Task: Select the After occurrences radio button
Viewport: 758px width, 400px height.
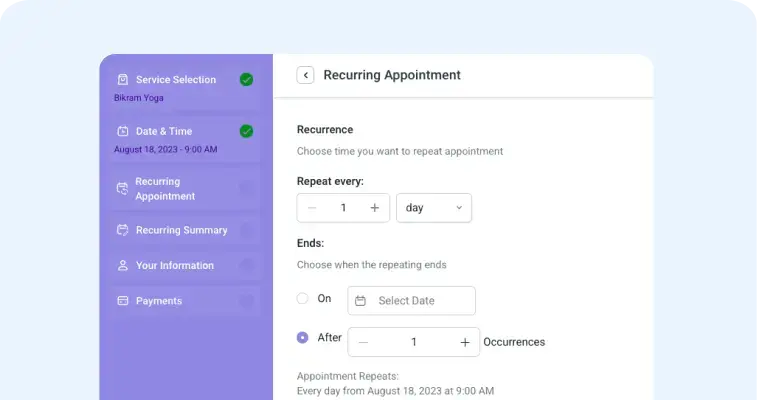Action: pos(303,337)
